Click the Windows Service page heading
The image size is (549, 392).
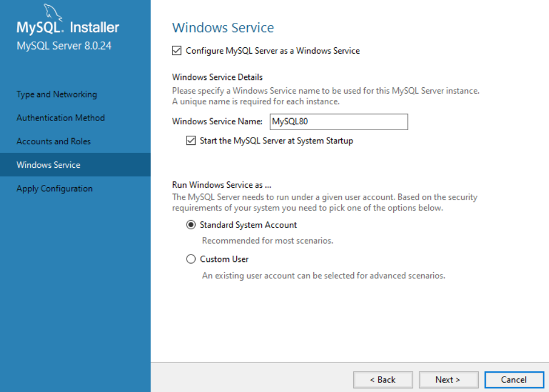(223, 27)
